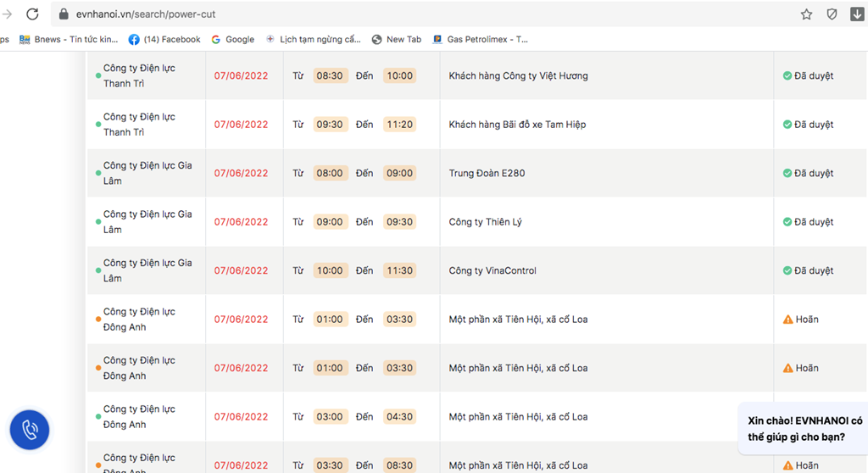Click 'Công ty Điện lực Thanh Trì' in Việt Hương row

point(139,76)
